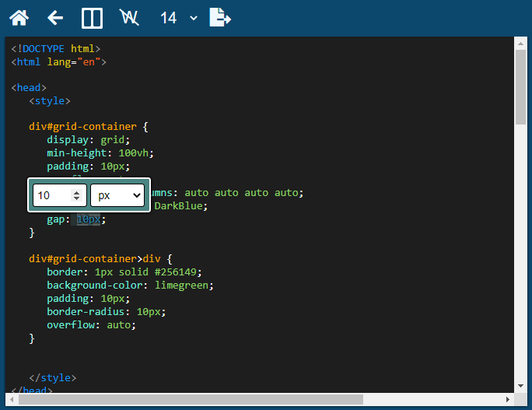The width and height of the screenshot is (532, 410).
Task: Toggle the split view columns icon
Action: point(92,18)
